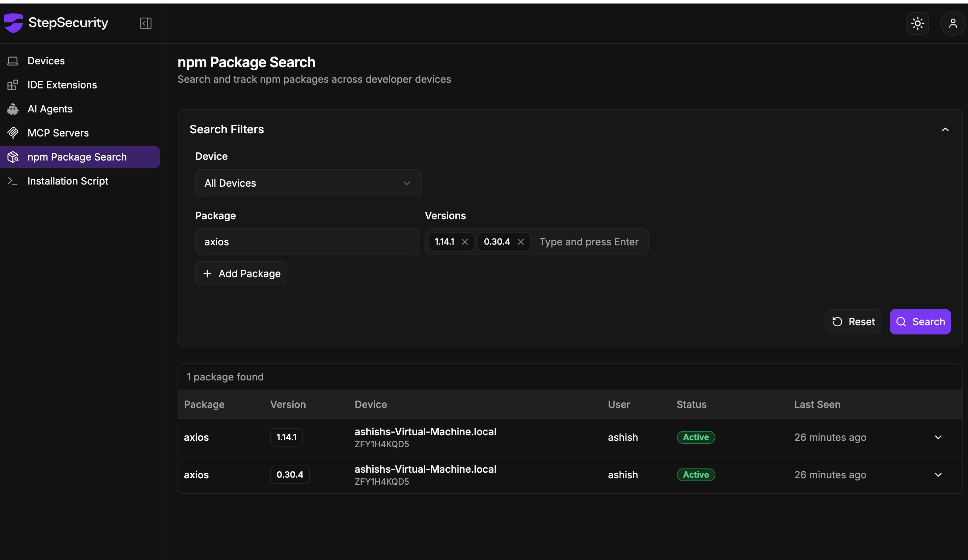Screen dimensions: 968x560
Task: Open the All Devices dropdown
Action: click(308, 183)
